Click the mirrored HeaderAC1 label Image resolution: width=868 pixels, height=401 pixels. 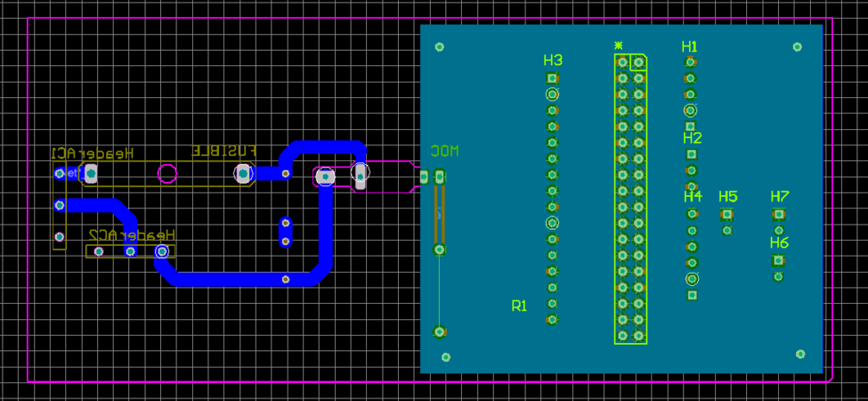click(x=93, y=153)
